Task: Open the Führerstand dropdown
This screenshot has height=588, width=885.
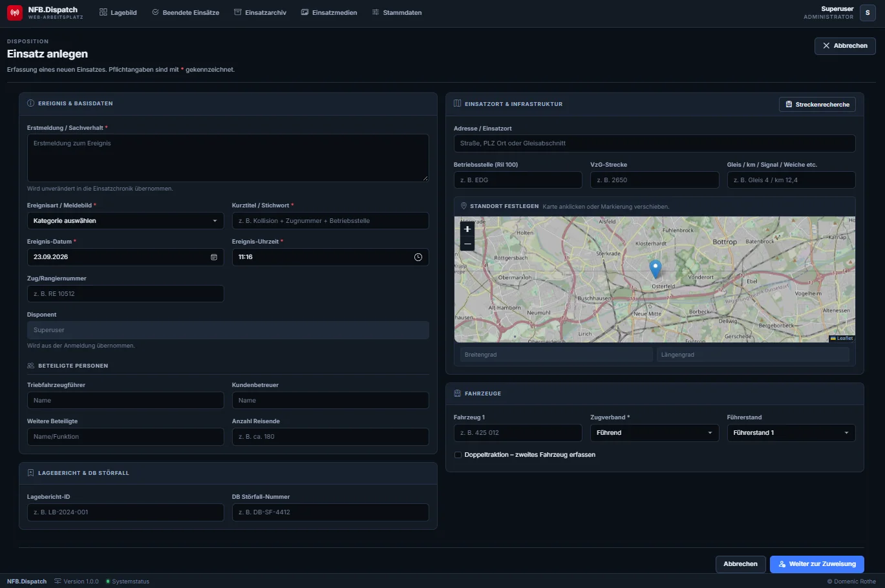Action: click(791, 433)
